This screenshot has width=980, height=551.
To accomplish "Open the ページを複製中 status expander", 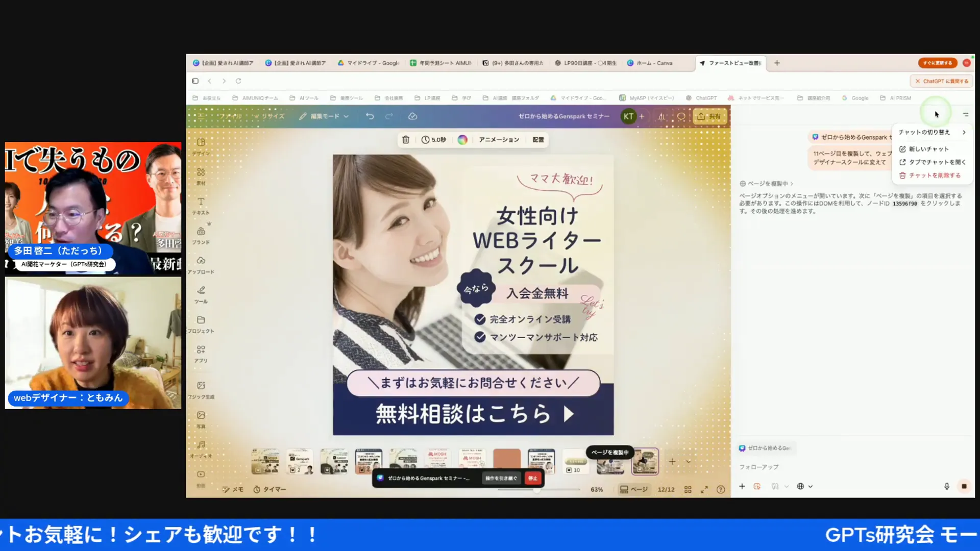I will pyautogui.click(x=765, y=183).
